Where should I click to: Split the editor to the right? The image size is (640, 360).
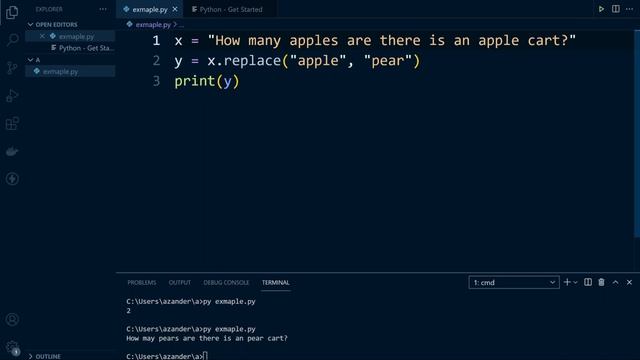[x=616, y=9]
